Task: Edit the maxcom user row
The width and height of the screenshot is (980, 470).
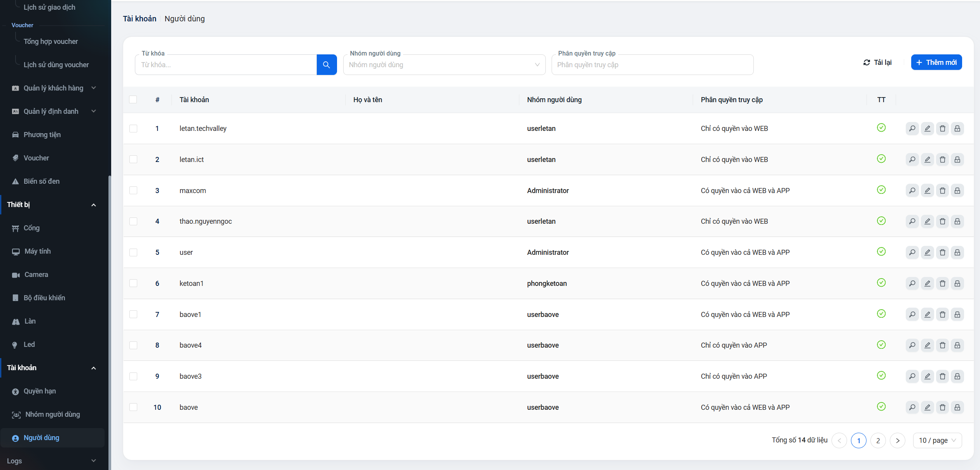Action: (927, 190)
